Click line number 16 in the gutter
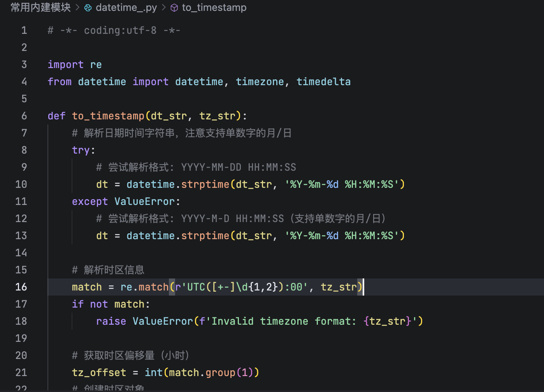 pyautogui.click(x=21, y=287)
